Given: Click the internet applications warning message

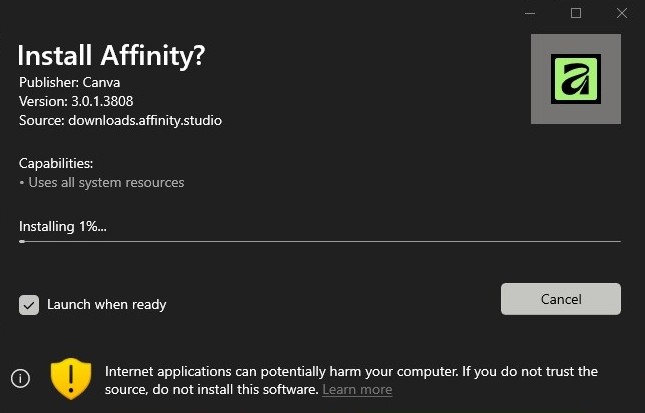Looking at the screenshot, I should (350, 372).
